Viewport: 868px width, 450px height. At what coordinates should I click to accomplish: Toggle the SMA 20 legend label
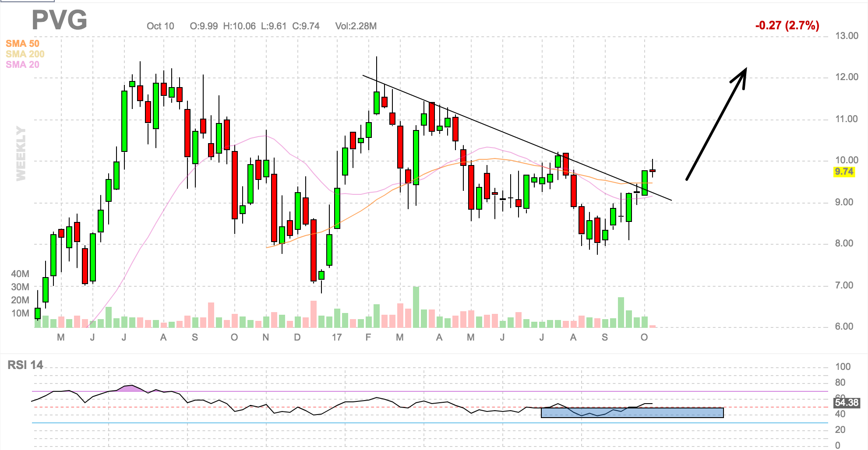coord(22,65)
